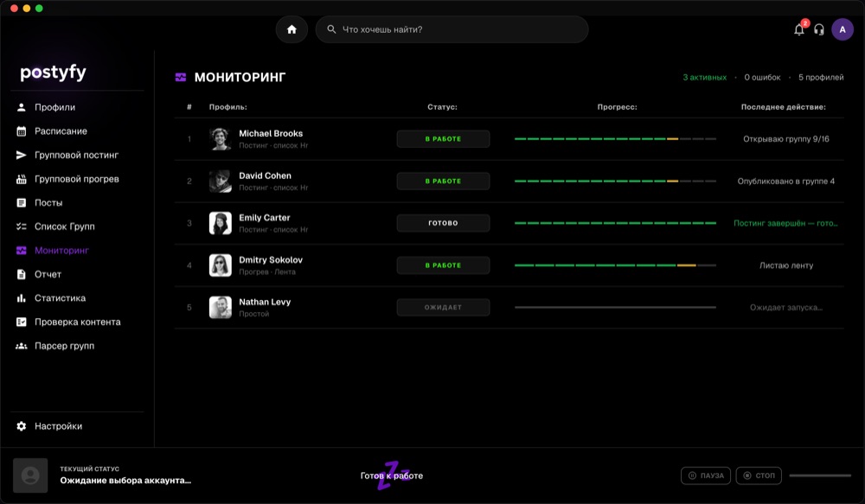Click 'Опубликовано в группе 4' action text
Viewport: 865px width, 504px height.
click(786, 181)
